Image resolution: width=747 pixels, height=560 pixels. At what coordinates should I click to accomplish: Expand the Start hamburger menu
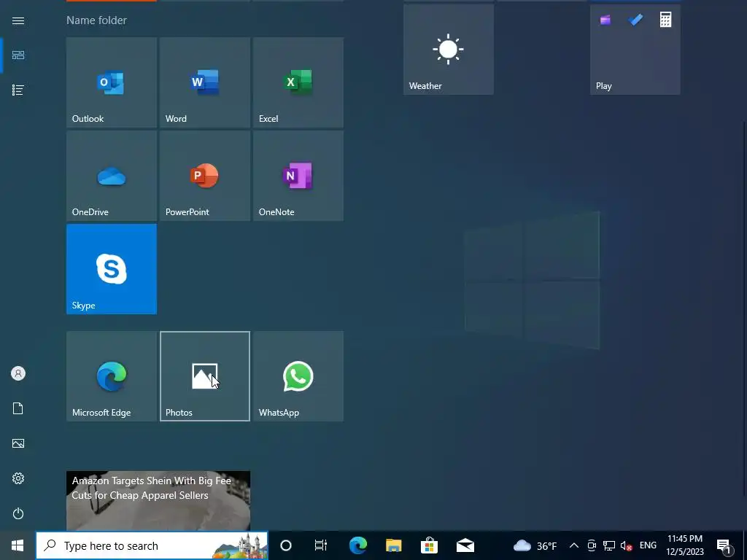click(x=18, y=20)
